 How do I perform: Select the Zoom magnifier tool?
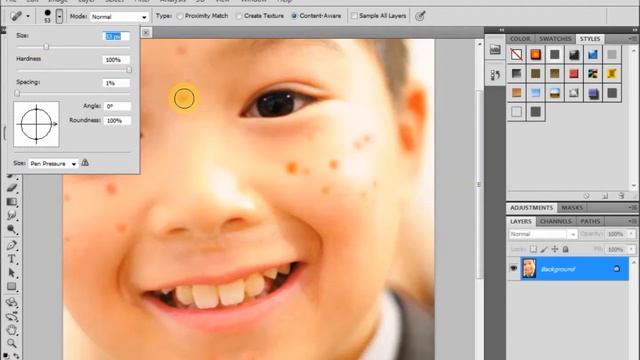(12, 343)
